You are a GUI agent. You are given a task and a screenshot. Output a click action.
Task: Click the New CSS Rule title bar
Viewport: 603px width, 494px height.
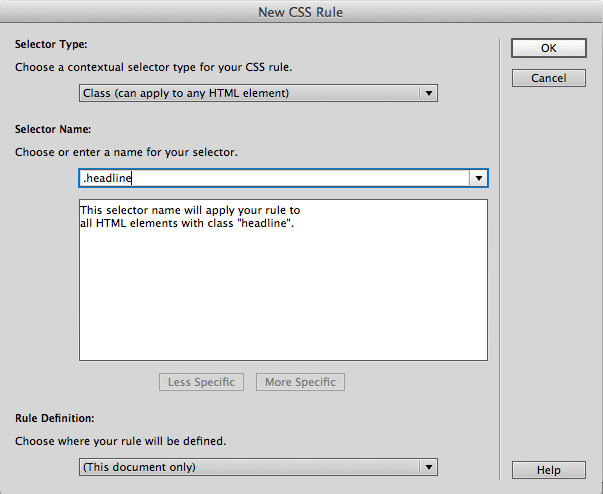[x=301, y=11]
